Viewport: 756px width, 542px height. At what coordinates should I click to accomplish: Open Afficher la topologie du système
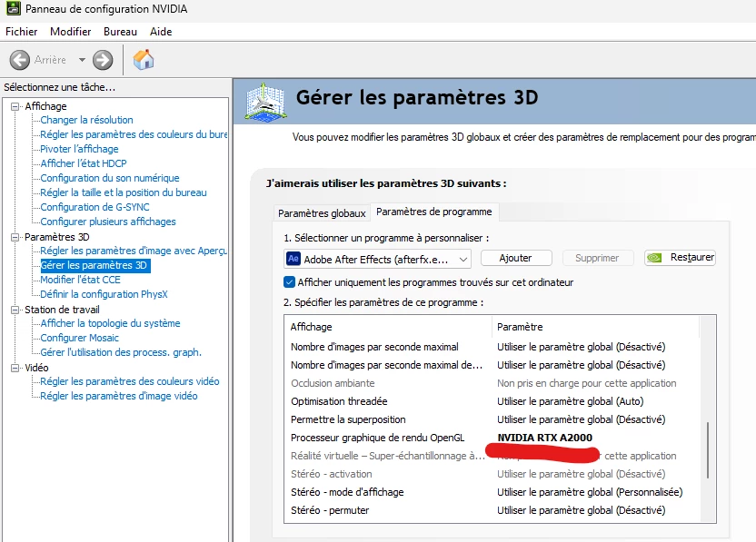tap(111, 323)
